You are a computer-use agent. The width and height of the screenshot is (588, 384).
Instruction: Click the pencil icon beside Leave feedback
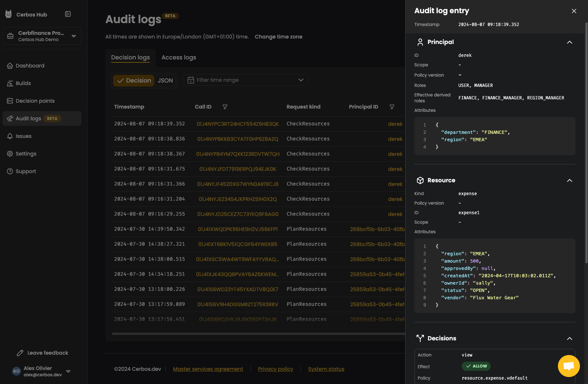[x=20, y=353]
